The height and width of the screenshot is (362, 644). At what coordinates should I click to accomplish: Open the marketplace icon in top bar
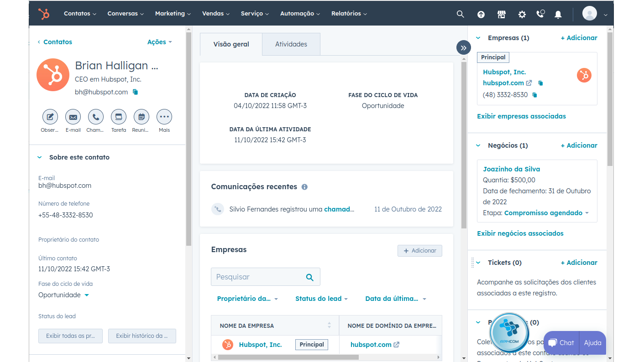point(502,14)
